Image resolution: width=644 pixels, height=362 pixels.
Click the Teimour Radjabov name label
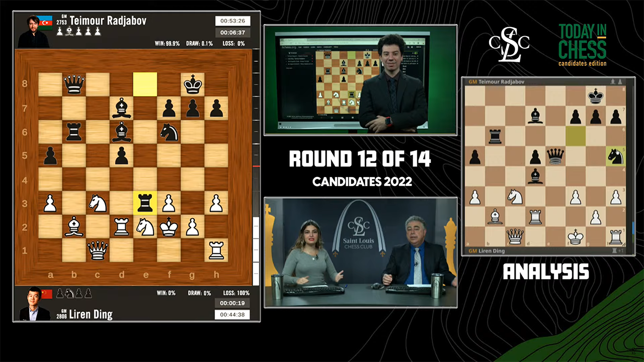coord(108,20)
